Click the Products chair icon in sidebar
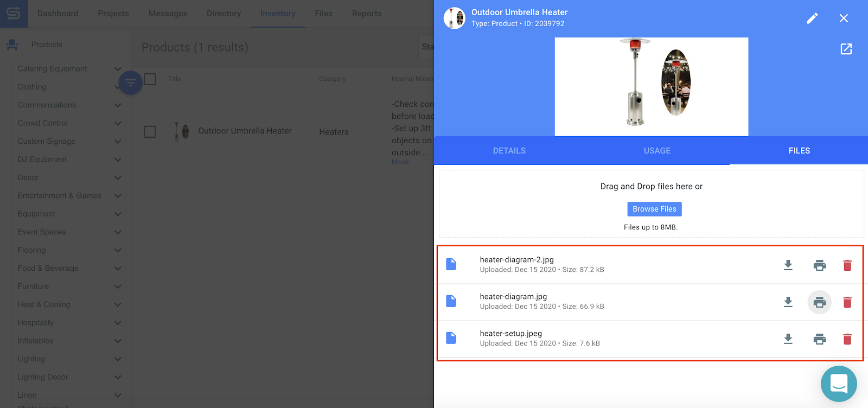Viewport: 868px width, 408px height. 12,45
